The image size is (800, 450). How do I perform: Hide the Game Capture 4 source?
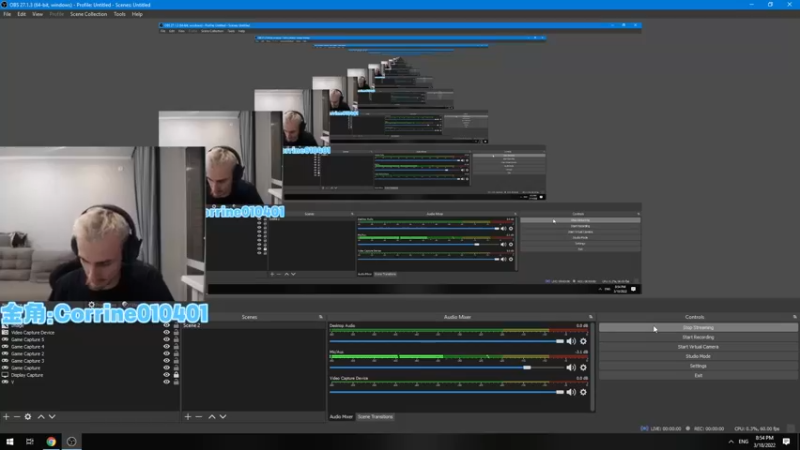click(166, 346)
